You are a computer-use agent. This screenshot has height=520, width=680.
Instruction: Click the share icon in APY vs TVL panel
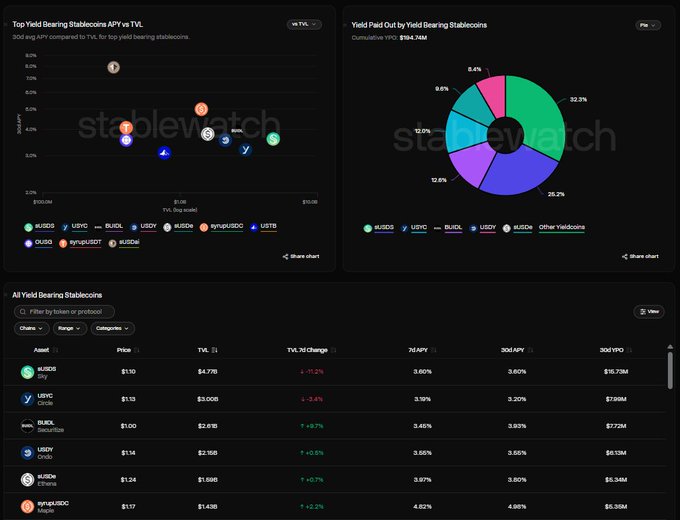pyautogui.click(x=285, y=257)
